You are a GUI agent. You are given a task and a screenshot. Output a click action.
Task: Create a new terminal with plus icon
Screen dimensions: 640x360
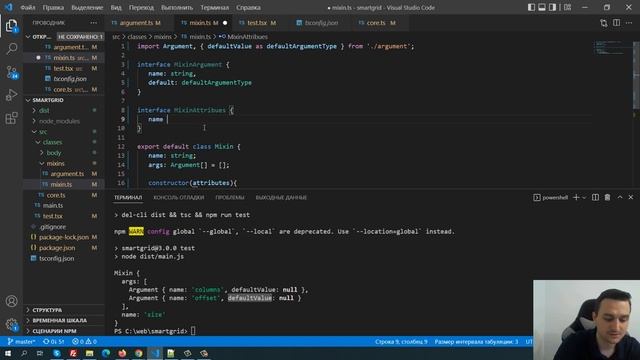576,198
